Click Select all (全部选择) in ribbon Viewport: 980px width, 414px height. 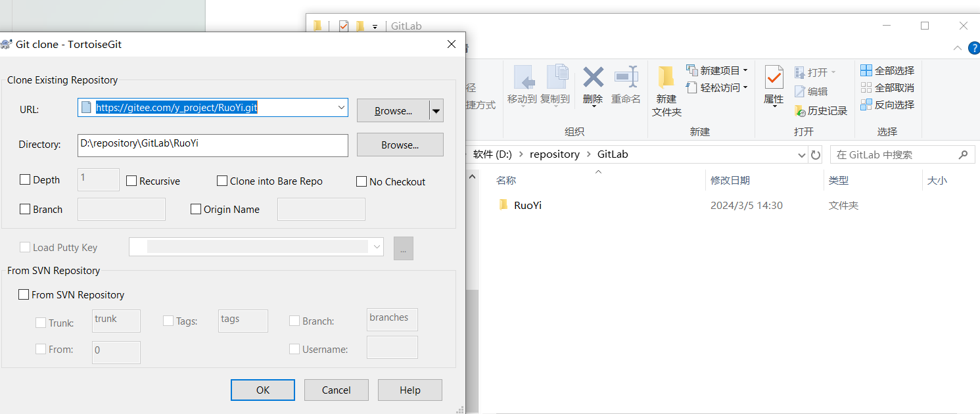coord(887,70)
